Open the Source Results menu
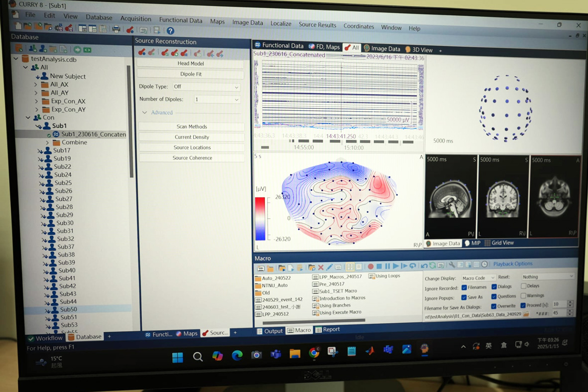Viewport: 588px width, 392px height. point(317,25)
